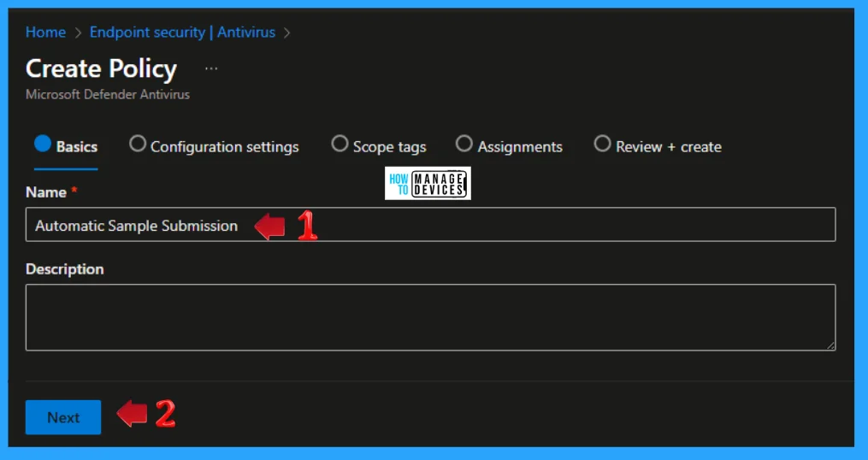Open the Home breadcrumb link
The height and width of the screenshot is (460, 868).
(45, 32)
